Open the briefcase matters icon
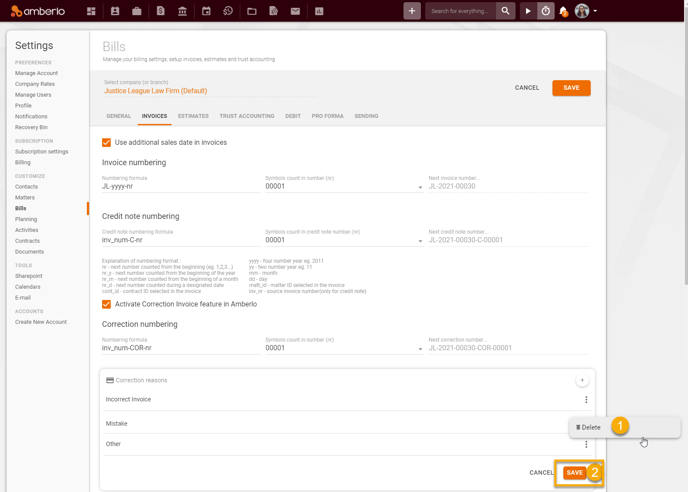Image resolution: width=688 pixels, height=492 pixels. [x=137, y=11]
